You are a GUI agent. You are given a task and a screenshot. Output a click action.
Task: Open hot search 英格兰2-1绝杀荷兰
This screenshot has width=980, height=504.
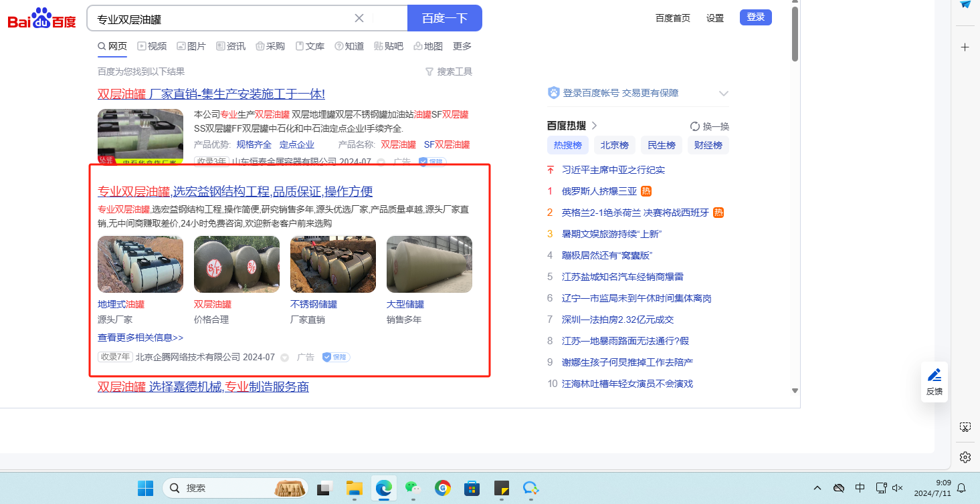tap(635, 213)
